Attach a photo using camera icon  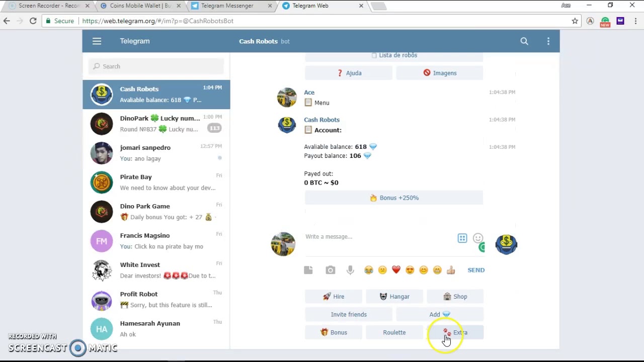click(x=330, y=270)
